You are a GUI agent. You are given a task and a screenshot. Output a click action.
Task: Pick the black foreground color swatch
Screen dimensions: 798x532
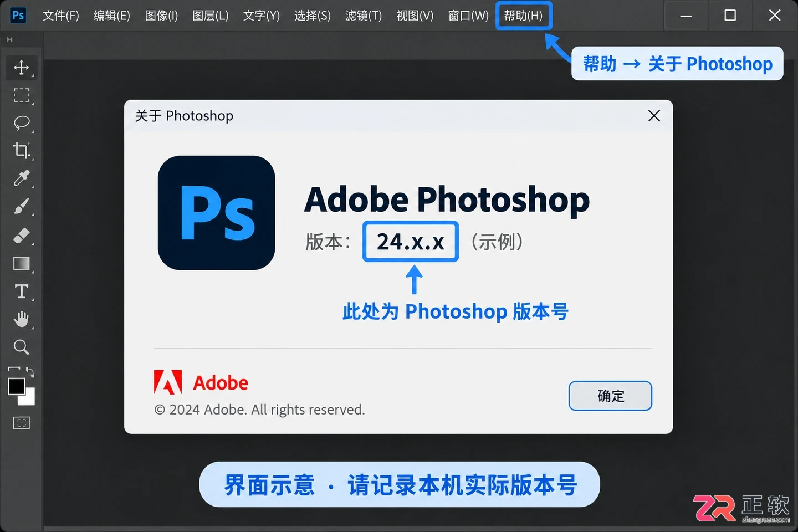click(x=16, y=386)
